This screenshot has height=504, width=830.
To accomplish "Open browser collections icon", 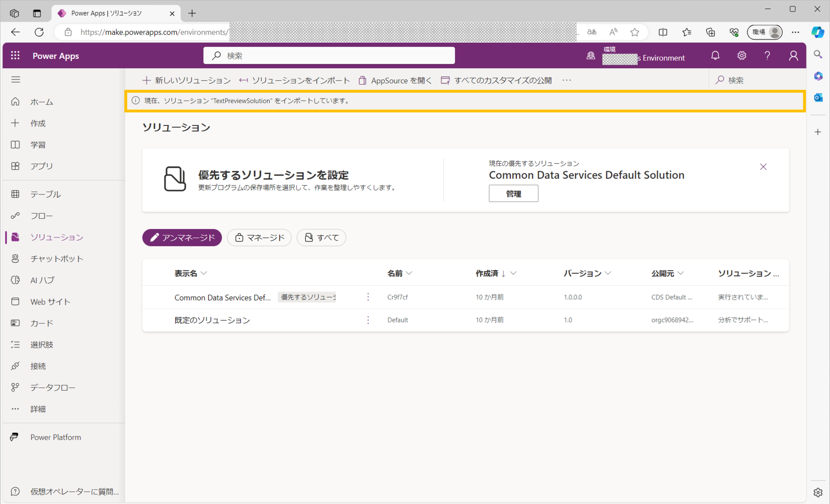I will pyautogui.click(x=710, y=32).
